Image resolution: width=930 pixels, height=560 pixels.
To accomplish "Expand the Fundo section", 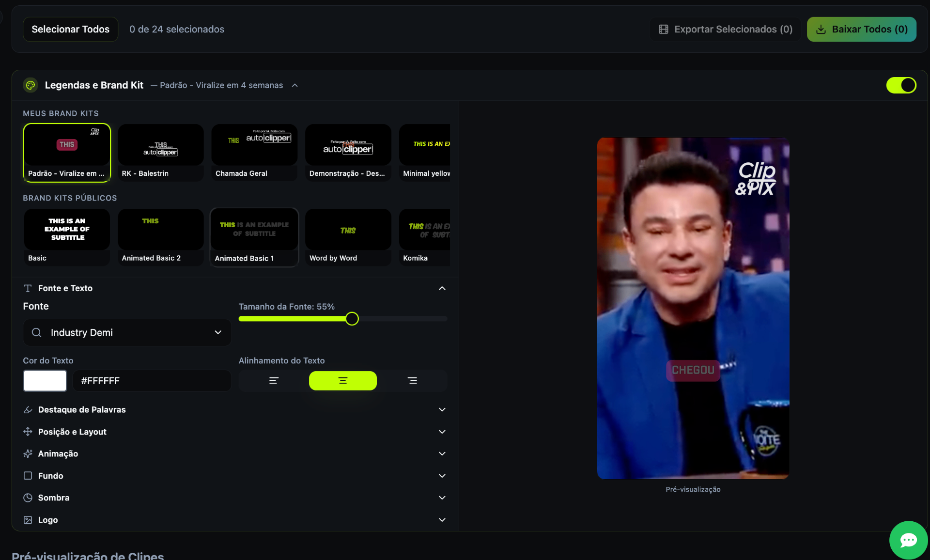I will [x=442, y=476].
